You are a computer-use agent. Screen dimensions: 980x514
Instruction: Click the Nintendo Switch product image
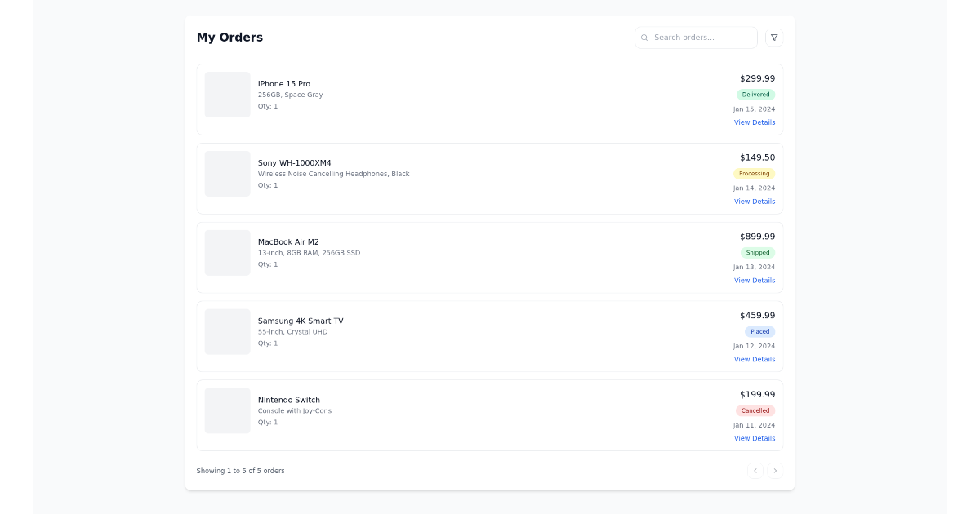[227, 410]
